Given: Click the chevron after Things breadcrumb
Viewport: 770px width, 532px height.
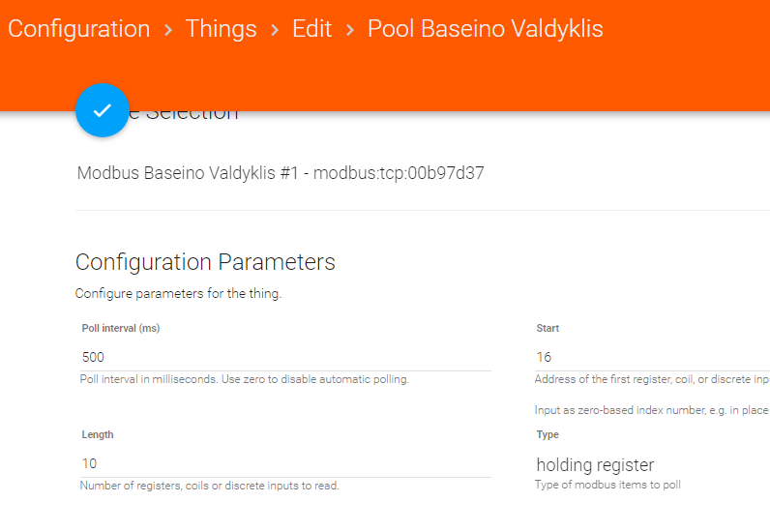Looking at the screenshot, I should click(x=275, y=30).
